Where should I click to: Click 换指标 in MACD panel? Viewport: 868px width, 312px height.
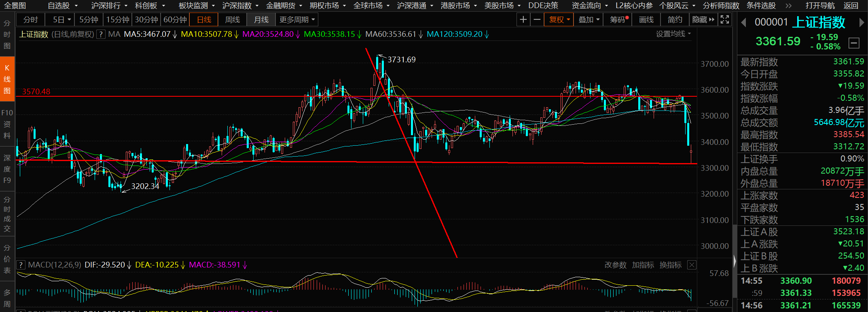tap(670, 265)
